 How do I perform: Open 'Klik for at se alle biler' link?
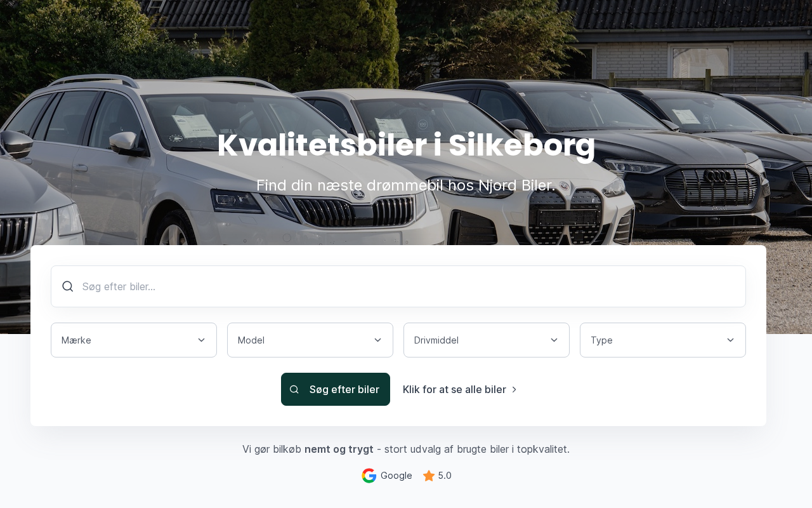point(460,389)
